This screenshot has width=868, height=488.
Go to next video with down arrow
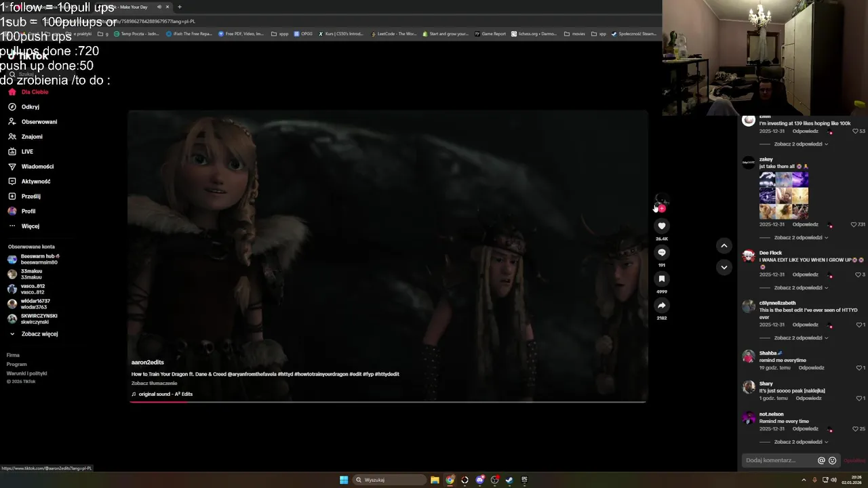click(724, 267)
